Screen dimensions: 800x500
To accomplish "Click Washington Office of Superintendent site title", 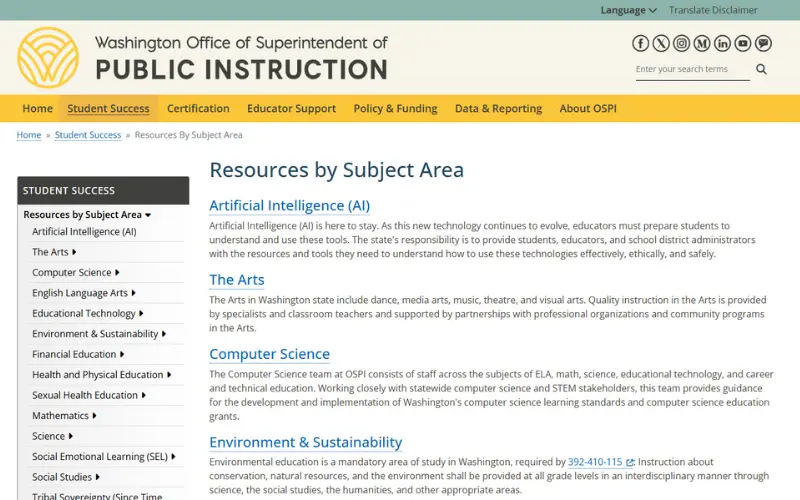I will pyautogui.click(x=241, y=58).
